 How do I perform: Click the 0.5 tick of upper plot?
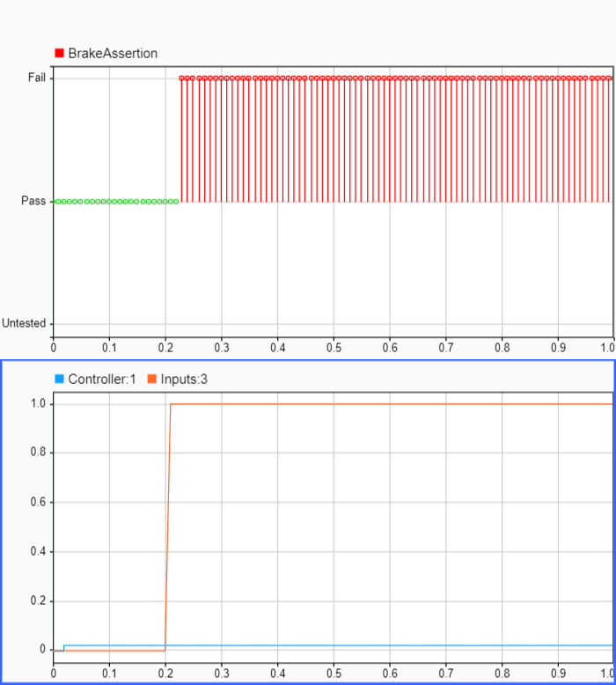334,348
